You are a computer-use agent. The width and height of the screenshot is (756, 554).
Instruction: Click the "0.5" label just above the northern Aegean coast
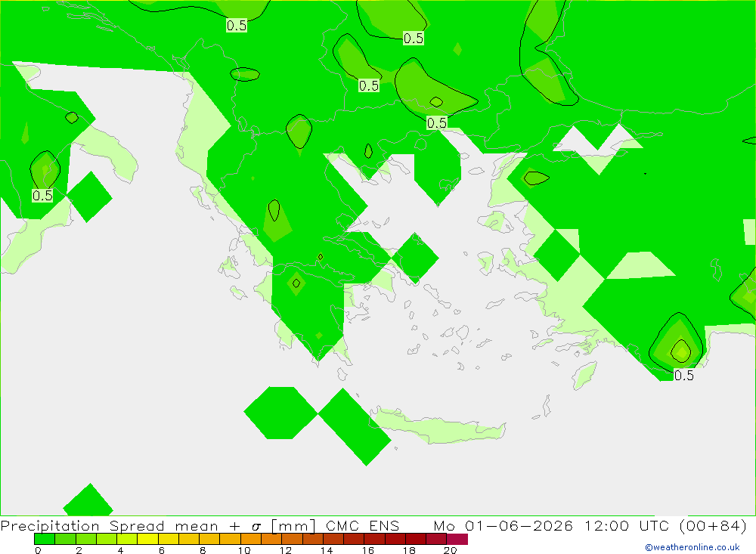point(437,123)
